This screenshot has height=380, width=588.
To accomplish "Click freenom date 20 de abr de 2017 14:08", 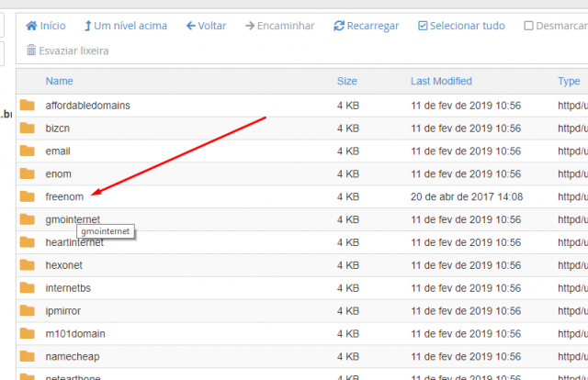I will 467,196.
